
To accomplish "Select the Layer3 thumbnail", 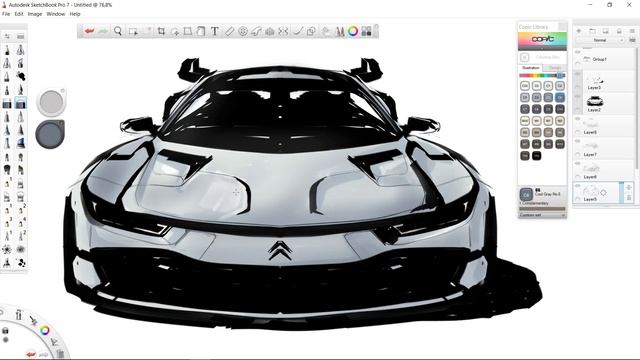I will point(595,79).
